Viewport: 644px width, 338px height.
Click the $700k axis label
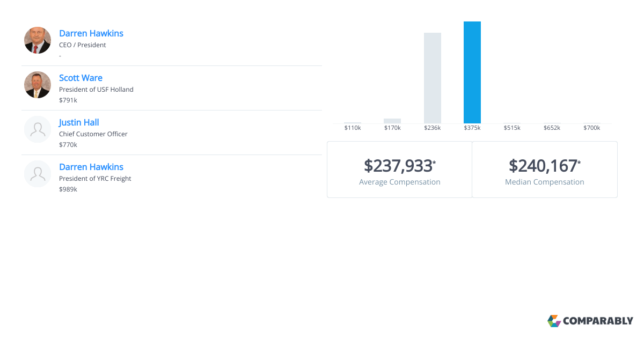tap(591, 128)
